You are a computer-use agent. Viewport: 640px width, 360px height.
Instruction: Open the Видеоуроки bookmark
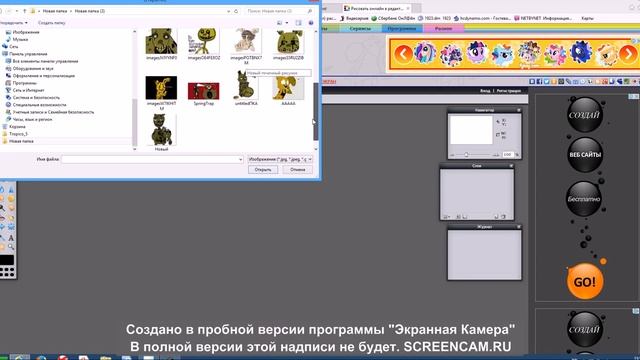click(x=353, y=18)
